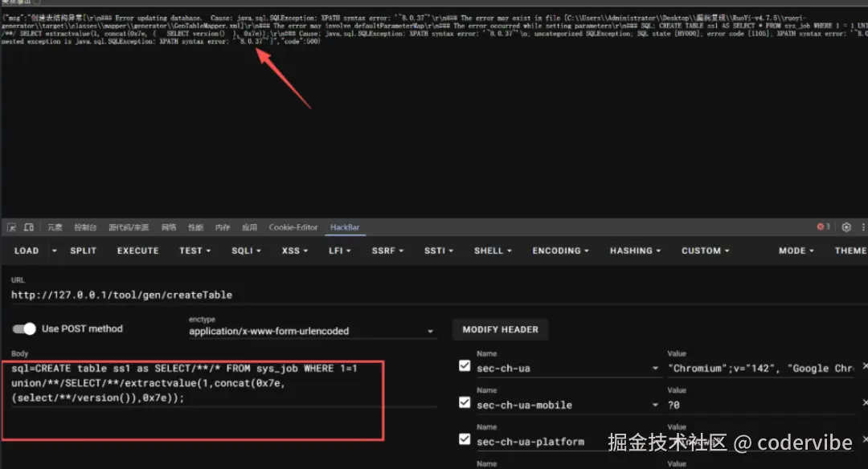Screen dimensions: 868x469
Task: Uncheck the sec-ch-ua-platform header checkbox
Action: pos(465,440)
